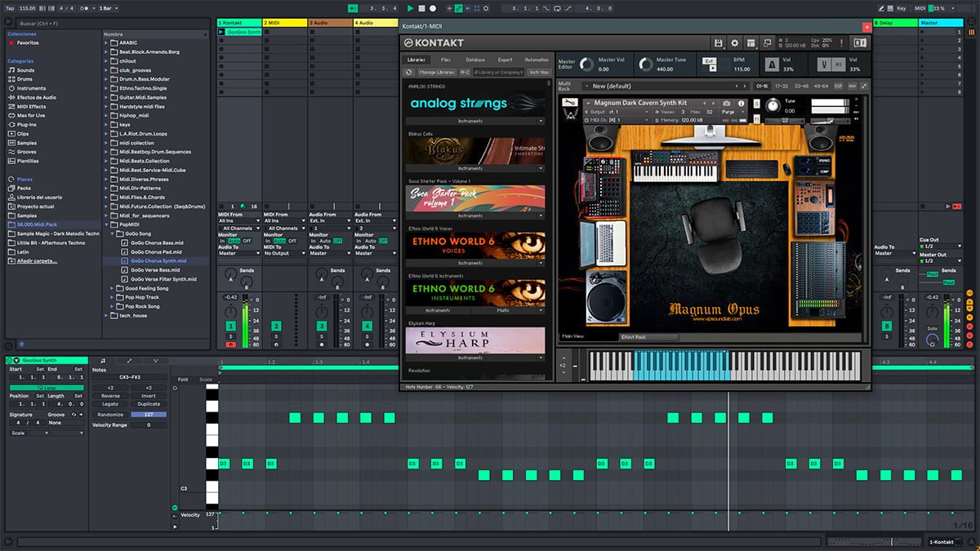This screenshot has height=551, width=980.
Task: Show instrument info icon for Magnum kit
Action: (x=742, y=104)
